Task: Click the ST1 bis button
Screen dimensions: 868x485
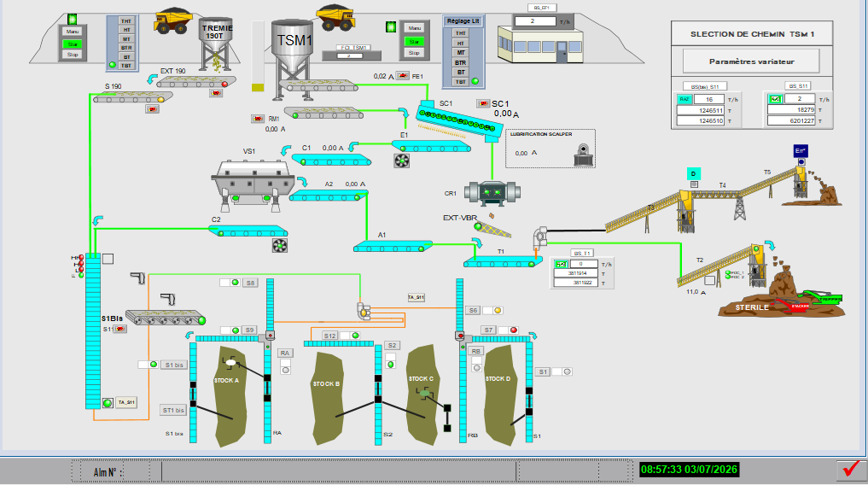Action: pos(173,410)
